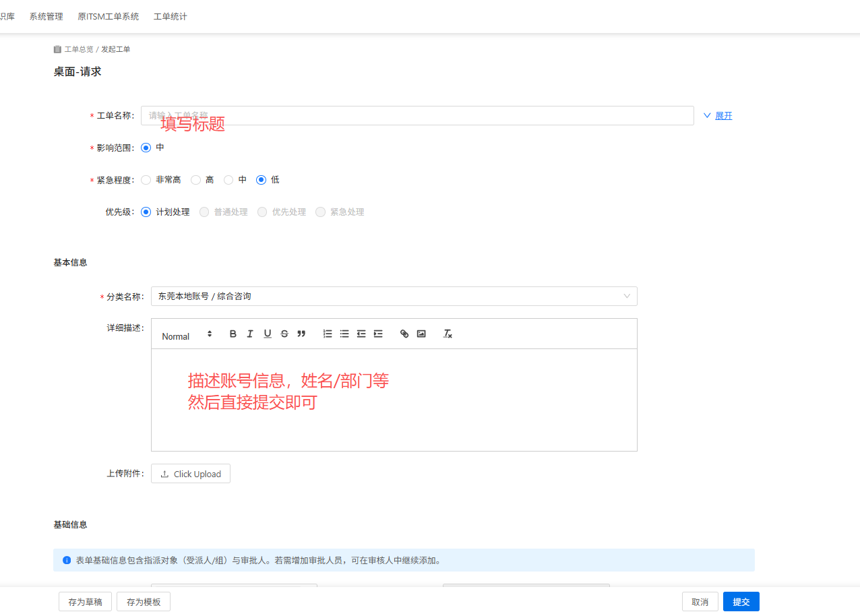Open the Normal heading style dropdown

point(187,336)
